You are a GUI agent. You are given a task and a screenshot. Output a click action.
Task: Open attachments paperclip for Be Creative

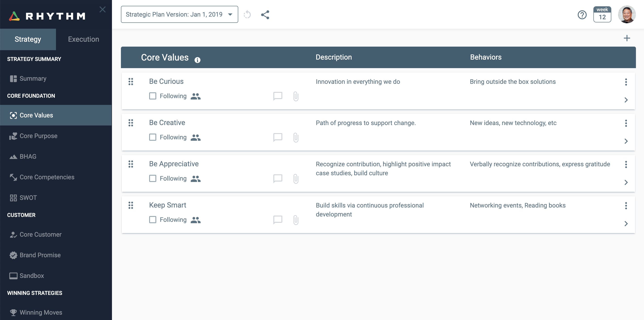point(296,137)
